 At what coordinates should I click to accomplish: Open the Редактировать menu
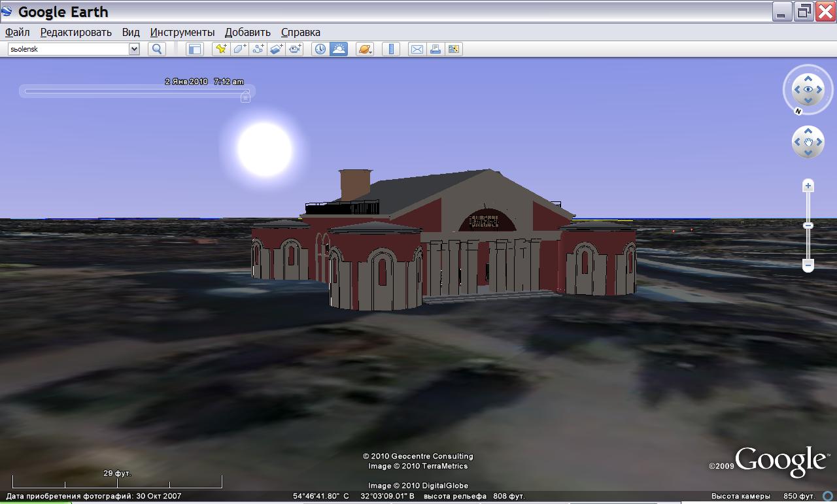[x=76, y=32]
